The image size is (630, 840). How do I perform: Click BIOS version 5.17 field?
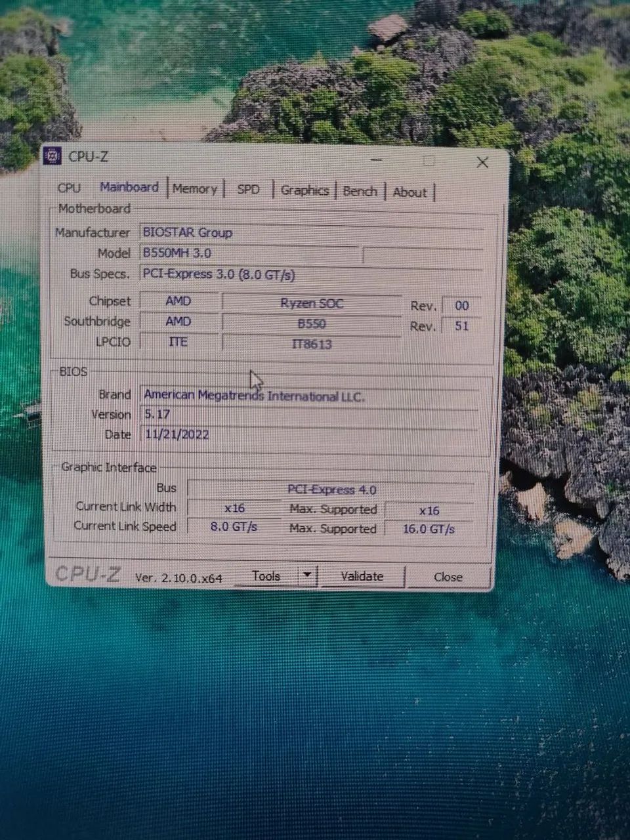coord(310,415)
